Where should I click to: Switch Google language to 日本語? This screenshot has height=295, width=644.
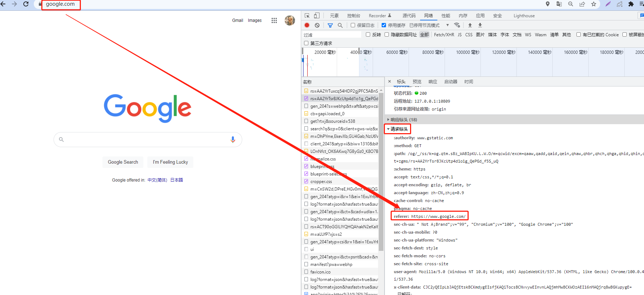point(176,180)
